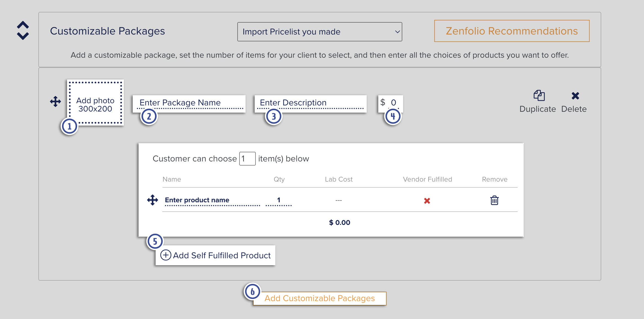Click Add Customizable Packages button
Screen dimensions: 644x319
[320, 298]
